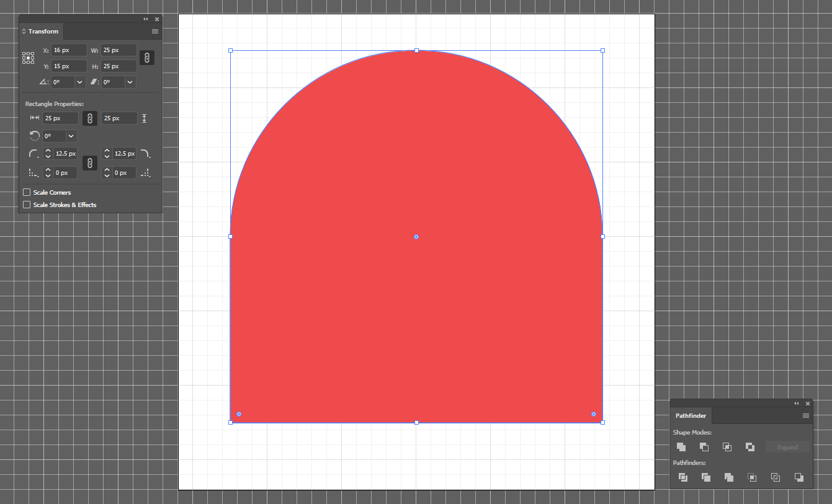Click the Trim pathfinder icon
Viewport: 832px width, 504px height.
706,477
